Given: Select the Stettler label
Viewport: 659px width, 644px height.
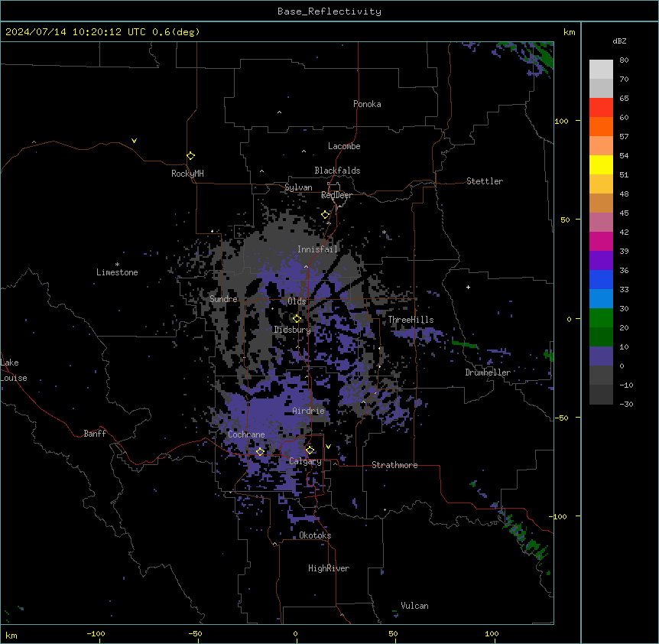Looking at the screenshot, I should click(x=485, y=181).
